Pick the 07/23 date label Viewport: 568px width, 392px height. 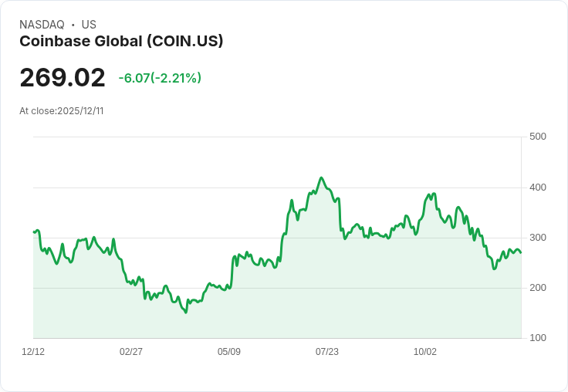tap(327, 352)
